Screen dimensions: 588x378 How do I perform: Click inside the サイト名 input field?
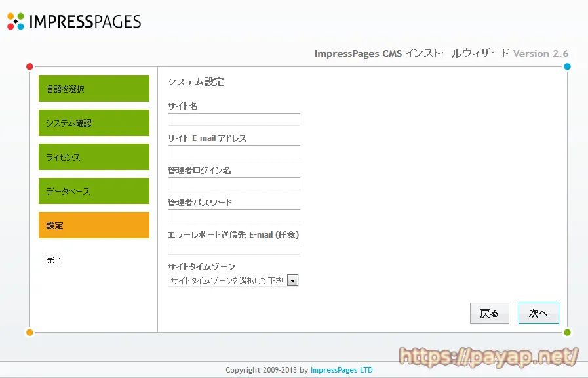point(233,119)
